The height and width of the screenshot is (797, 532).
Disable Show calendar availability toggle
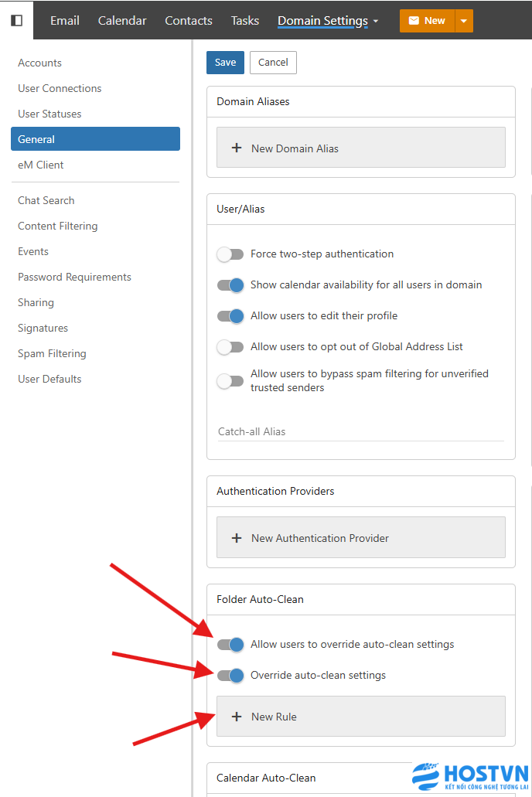230,285
